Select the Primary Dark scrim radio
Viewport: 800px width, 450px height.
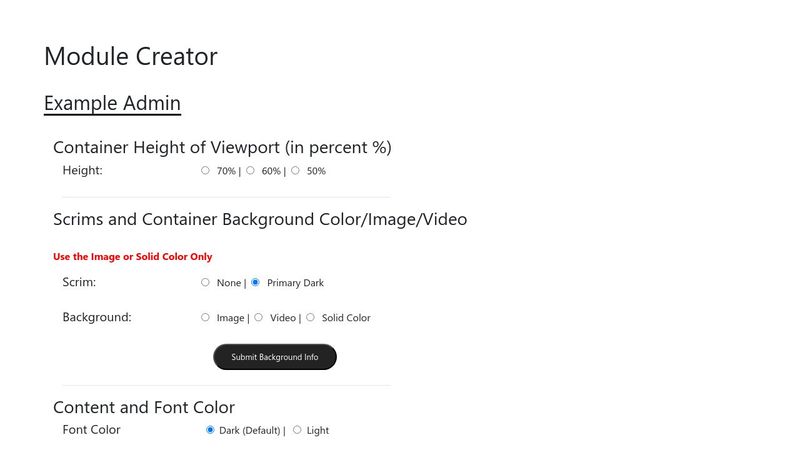(x=256, y=282)
